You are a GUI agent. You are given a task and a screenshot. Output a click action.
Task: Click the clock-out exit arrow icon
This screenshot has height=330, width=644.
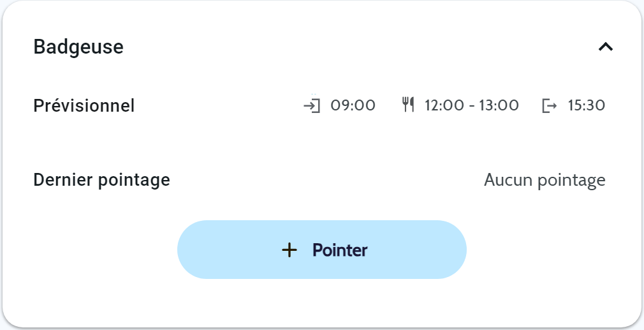coord(549,105)
